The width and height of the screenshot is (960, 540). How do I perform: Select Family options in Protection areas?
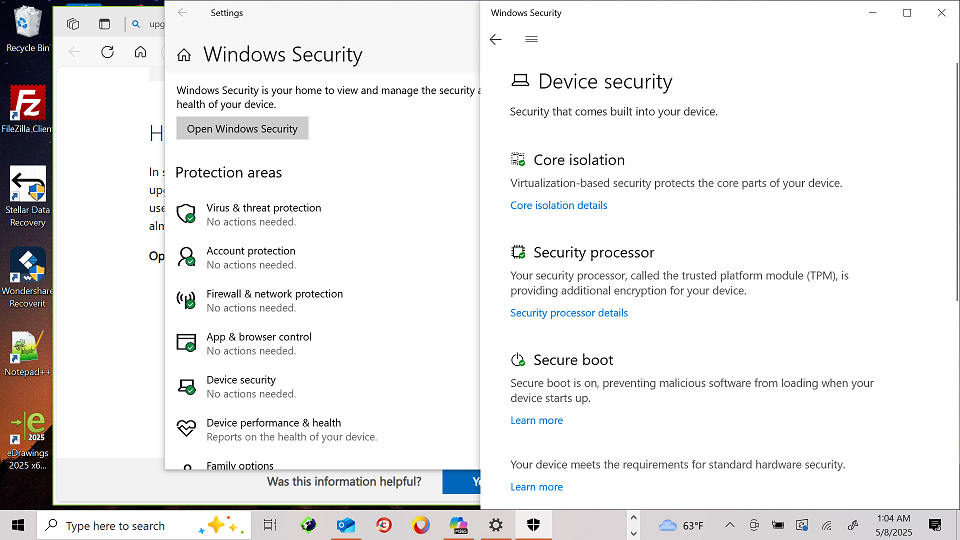click(x=240, y=465)
